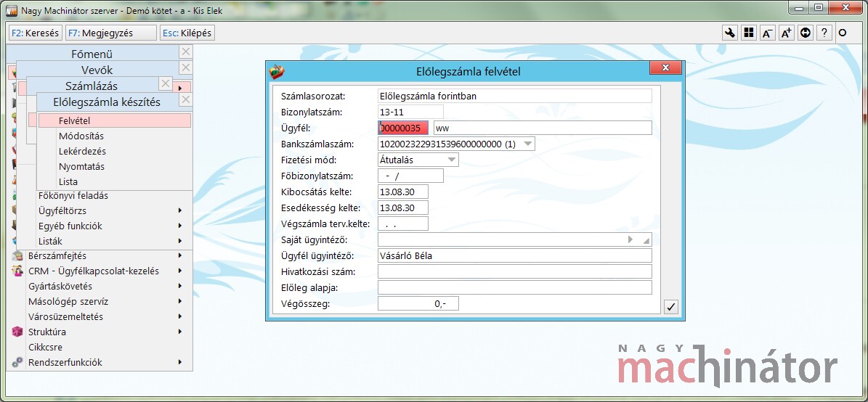Viewport: 868px width, 402px height.
Task: Click the Számlázás panel header
Action: point(92,86)
